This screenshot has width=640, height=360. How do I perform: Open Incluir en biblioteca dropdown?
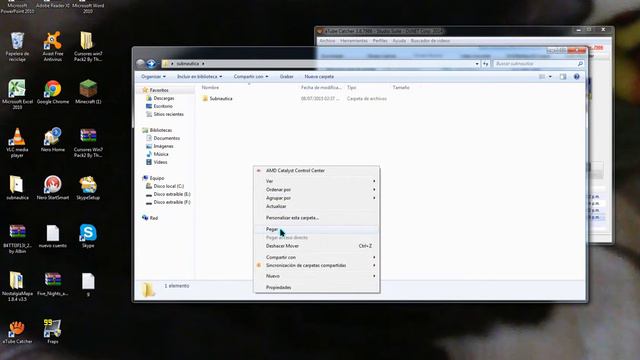click(x=200, y=76)
